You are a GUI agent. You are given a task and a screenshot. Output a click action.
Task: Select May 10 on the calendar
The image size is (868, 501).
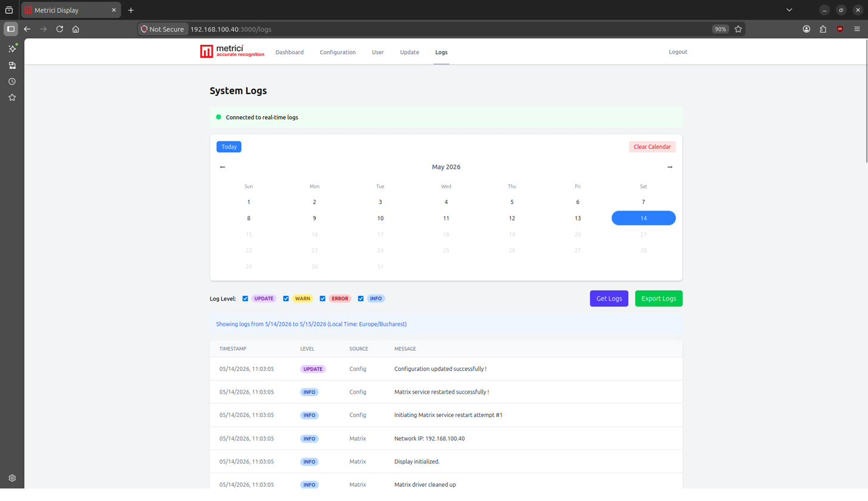pyautogui.click(x=380, y=218)
